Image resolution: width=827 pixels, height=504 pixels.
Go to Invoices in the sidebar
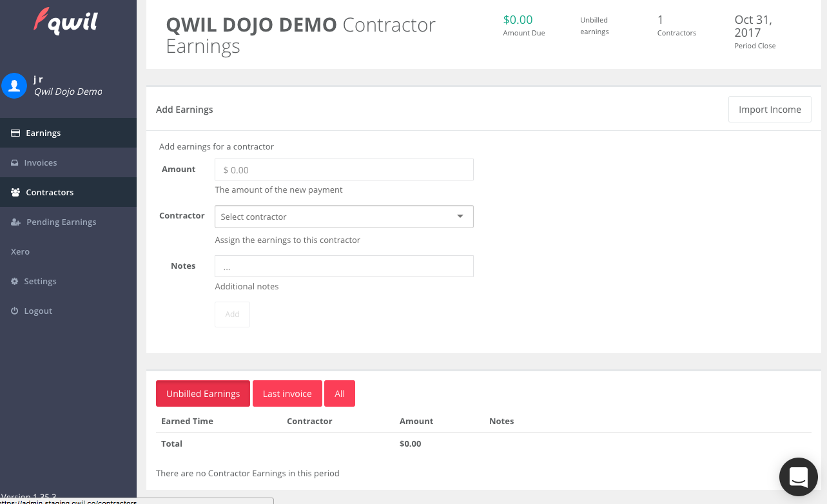point(68,162)
